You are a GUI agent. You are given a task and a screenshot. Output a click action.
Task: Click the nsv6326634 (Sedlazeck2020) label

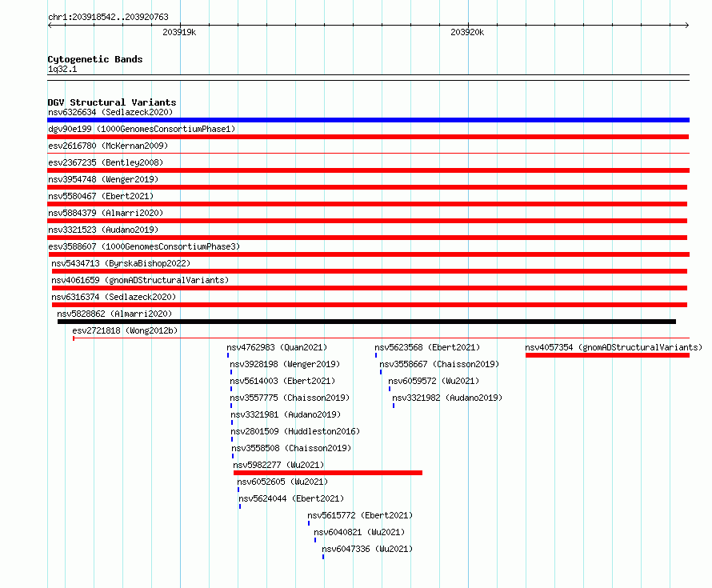point(110,112)
